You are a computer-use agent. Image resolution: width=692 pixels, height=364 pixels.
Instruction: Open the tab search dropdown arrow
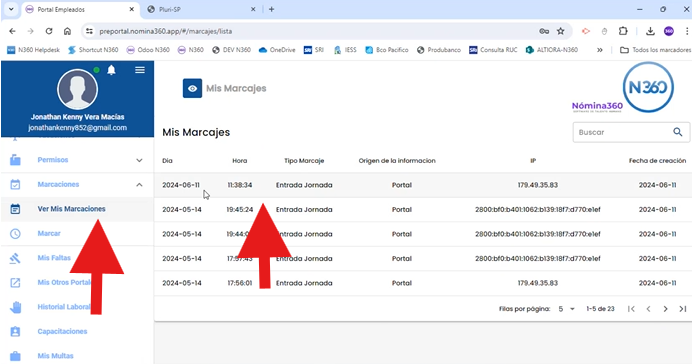coord(11,9)
